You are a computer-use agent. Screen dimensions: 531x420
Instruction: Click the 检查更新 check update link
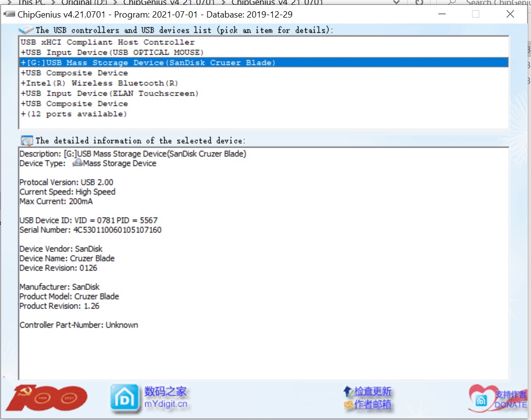(373, 392)
